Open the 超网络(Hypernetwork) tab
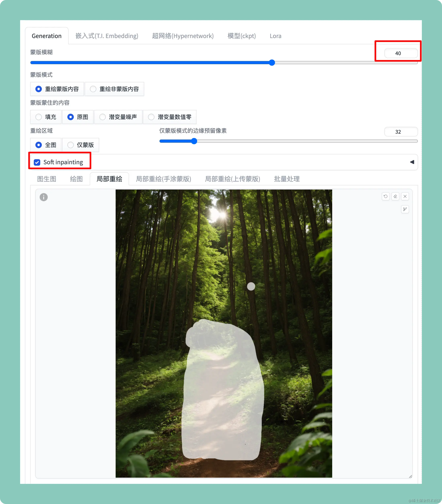The image size is (442, 504). pyautogui.click(x=183, y=36)
